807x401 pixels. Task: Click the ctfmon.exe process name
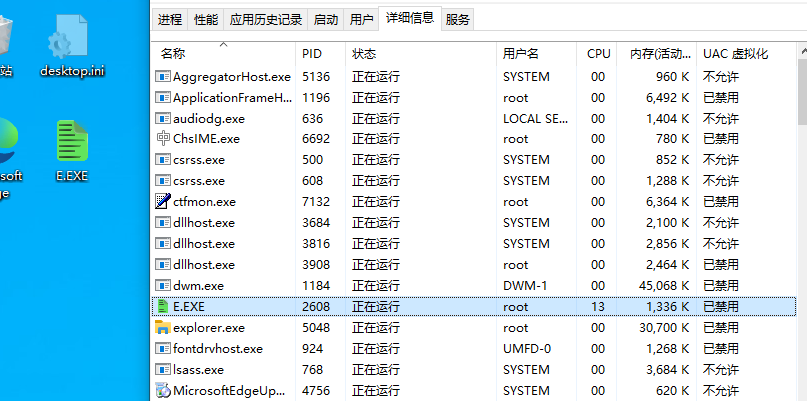[204, 202]
